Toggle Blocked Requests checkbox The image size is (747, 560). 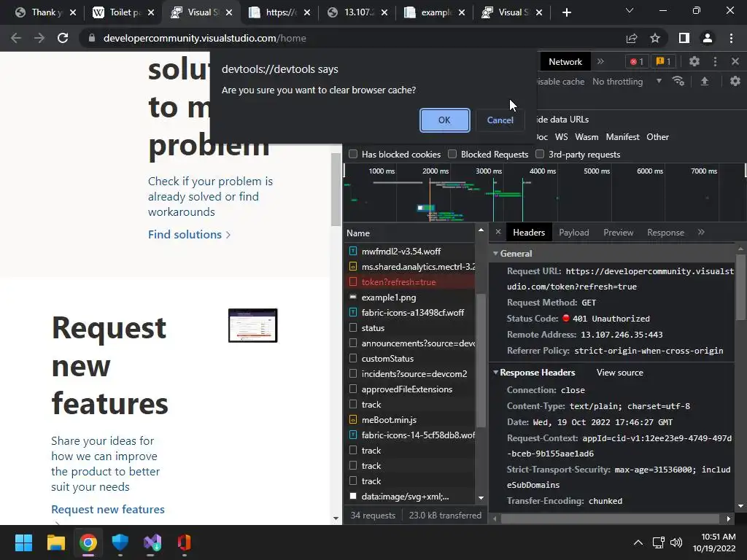(x=452, y=154)
